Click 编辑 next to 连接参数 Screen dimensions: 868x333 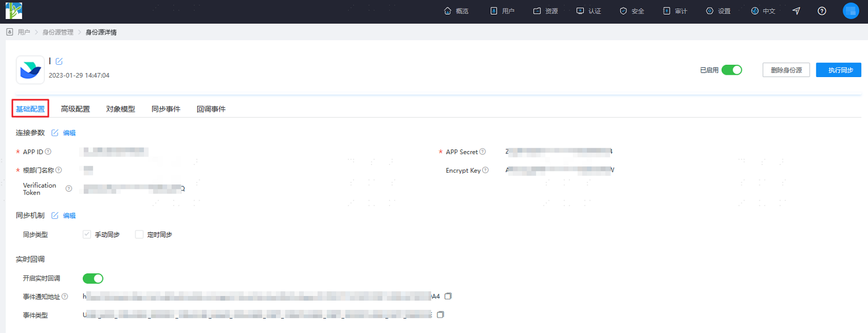pos(69,133)
